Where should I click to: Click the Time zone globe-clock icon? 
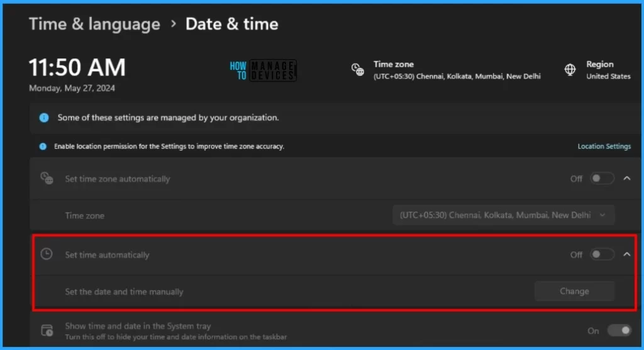point(358,70)
